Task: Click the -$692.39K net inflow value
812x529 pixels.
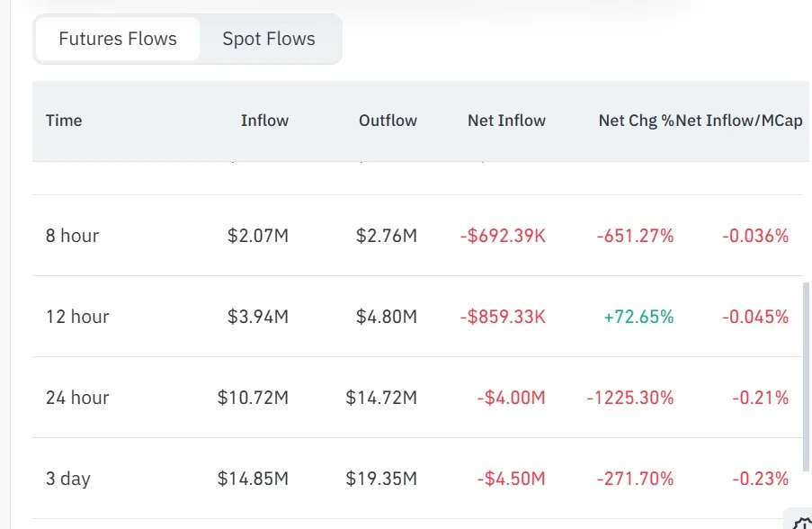Action: pyautogui.click(x=503, y=236)
